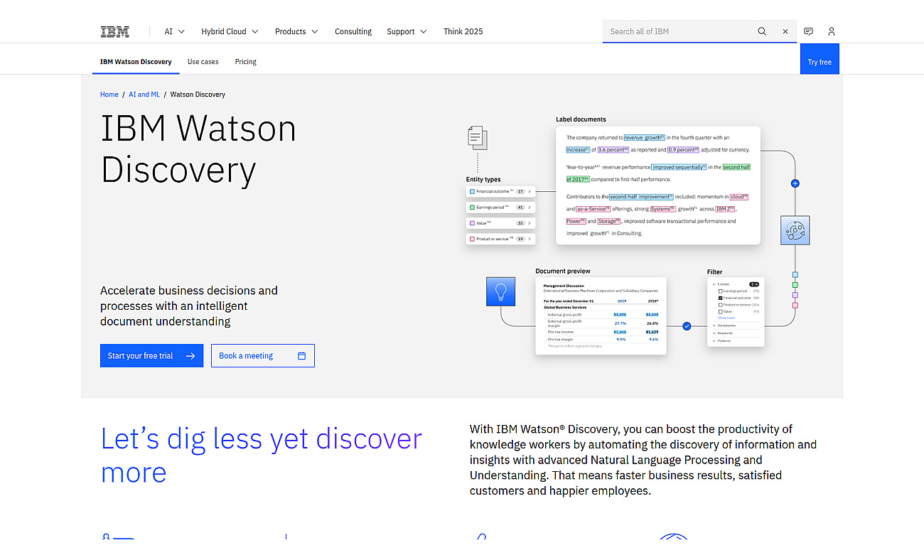
Task: Click the highlighted '3.6 percent' label
Action: tap(613, 150)
